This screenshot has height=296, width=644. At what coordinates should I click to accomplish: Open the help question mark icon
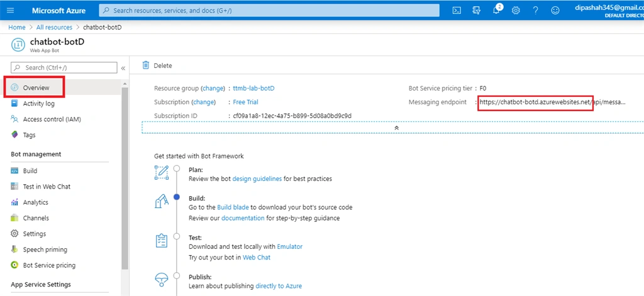[536, 11]
